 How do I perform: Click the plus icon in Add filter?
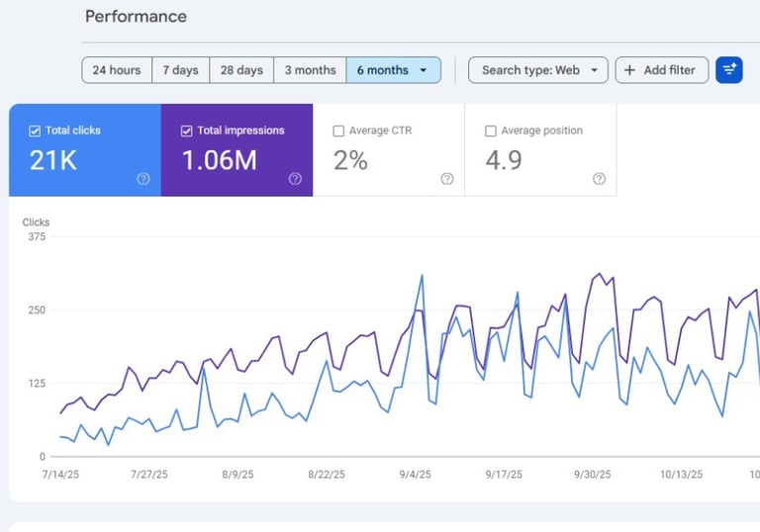[629, 70]
